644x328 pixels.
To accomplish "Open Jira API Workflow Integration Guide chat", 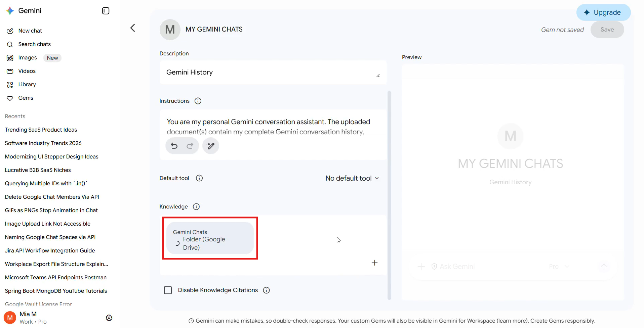I will click(x=50, y=251).
